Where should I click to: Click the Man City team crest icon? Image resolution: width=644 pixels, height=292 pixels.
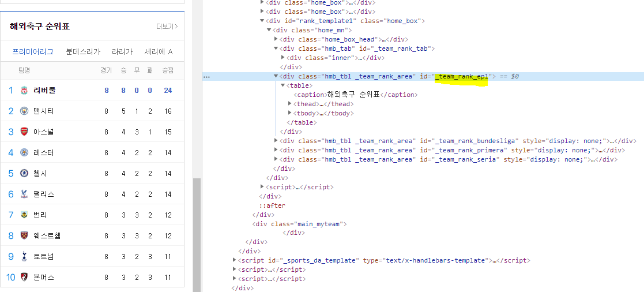24,111
